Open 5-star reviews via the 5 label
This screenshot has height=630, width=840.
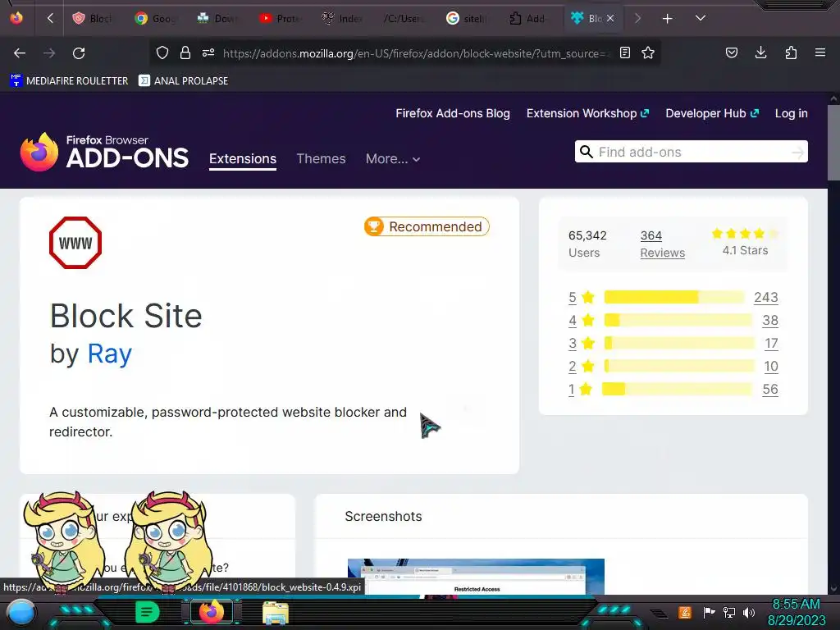click(x=572, y=297)
